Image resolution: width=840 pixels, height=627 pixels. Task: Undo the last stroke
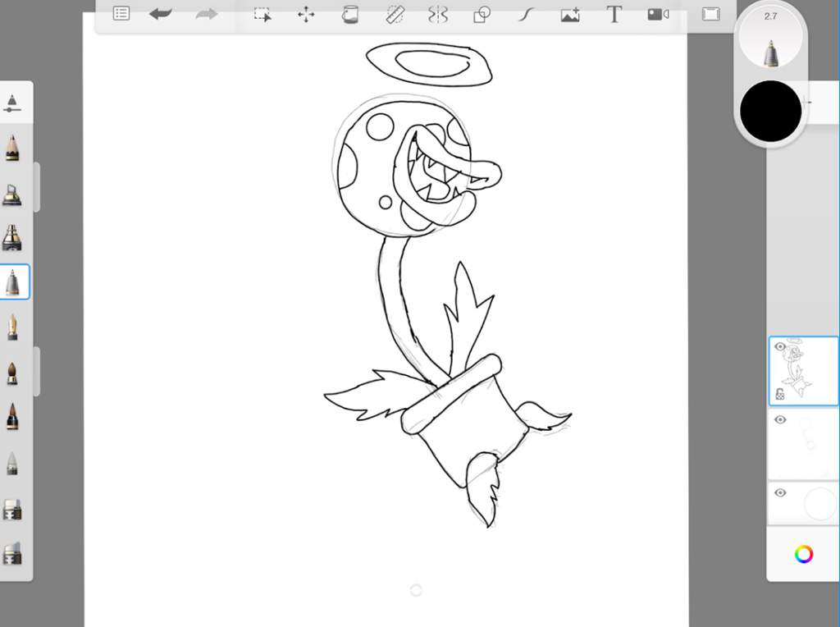tap(161, 14)
